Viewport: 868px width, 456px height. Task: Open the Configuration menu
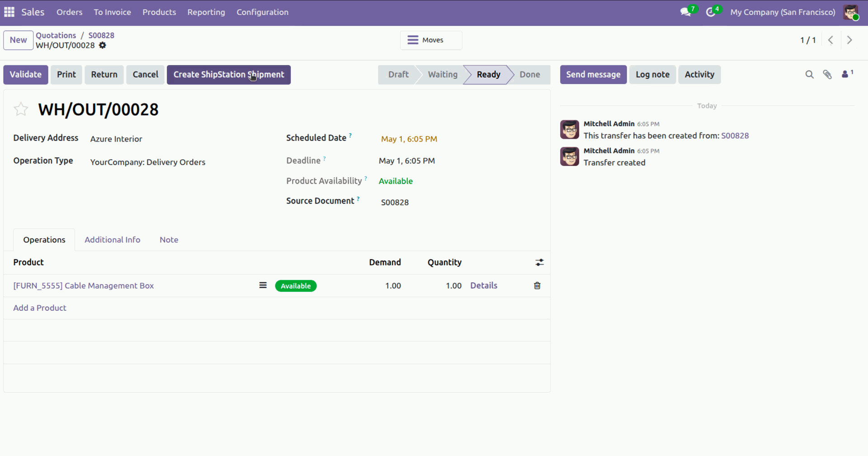pyautogui.click(x=263, y=12)
